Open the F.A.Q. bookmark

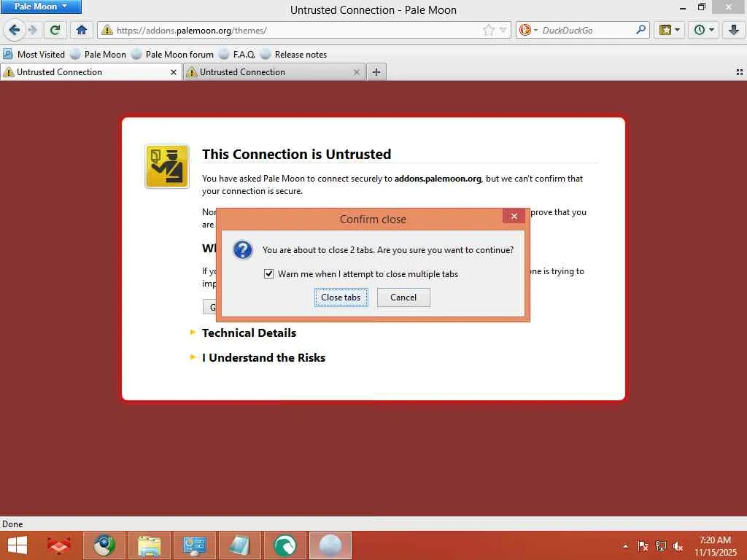237,54
